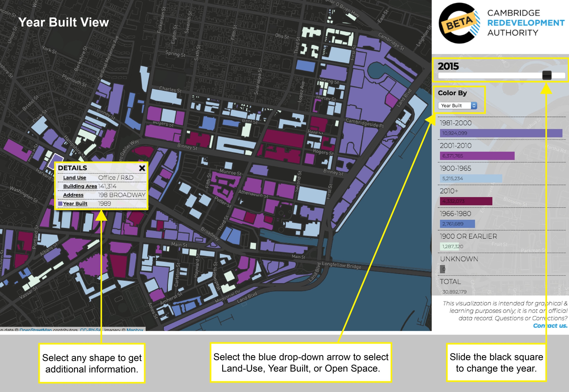Click the Year Built color swatch in Details popup

[60, 204]
